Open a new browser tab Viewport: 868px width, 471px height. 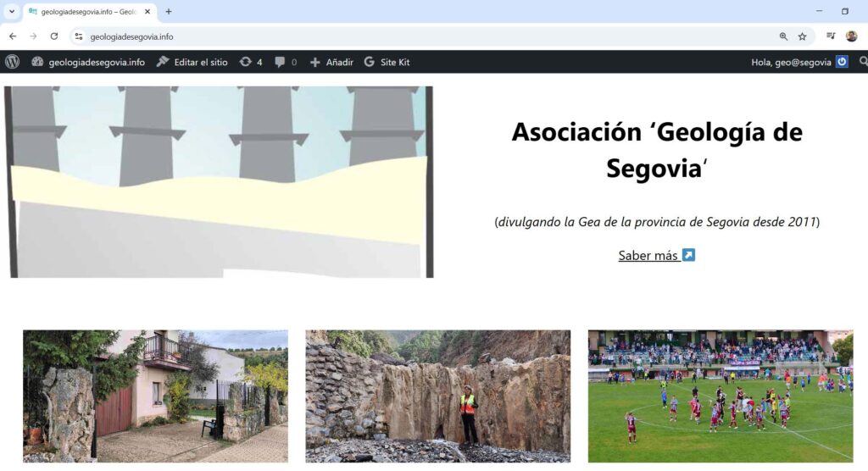[169, 12]
